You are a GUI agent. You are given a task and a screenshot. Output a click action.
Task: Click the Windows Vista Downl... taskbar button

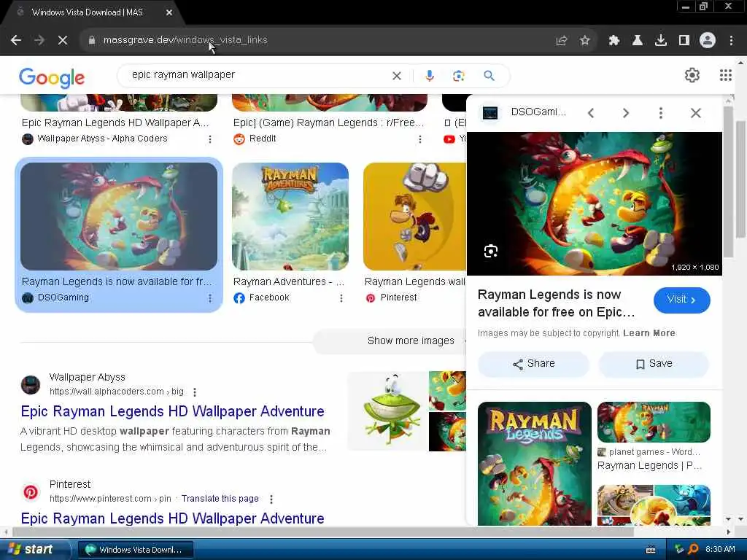click(135, 550)
